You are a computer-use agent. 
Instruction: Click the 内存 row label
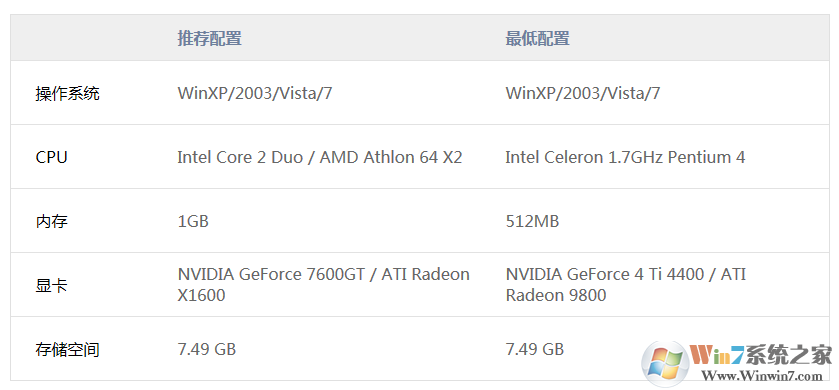[x=51, y=221]
